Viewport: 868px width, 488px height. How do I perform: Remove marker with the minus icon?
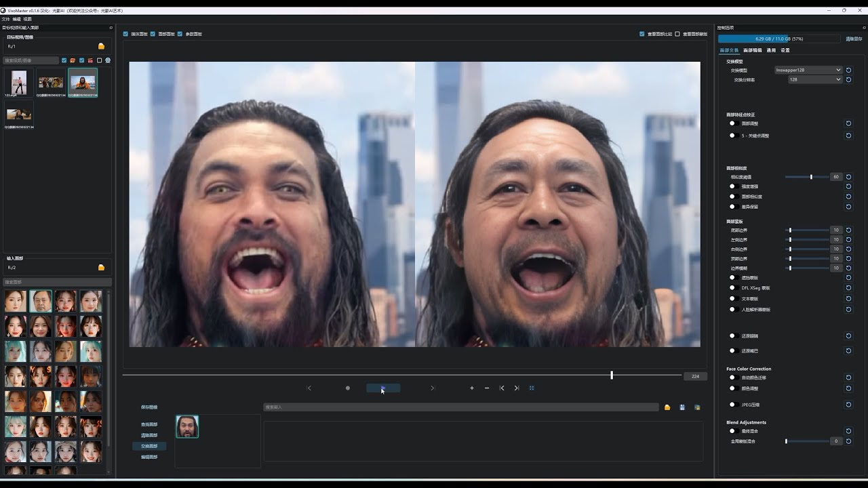coord(487,388)
